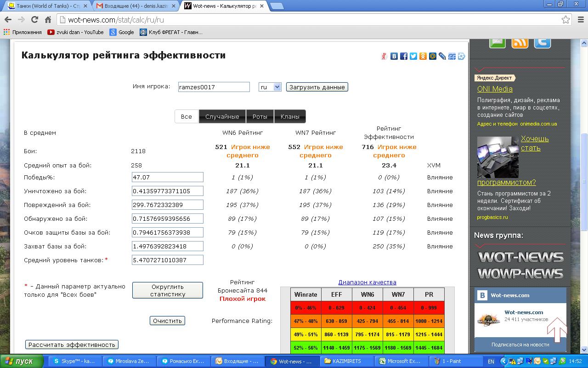Open the Приложения apps shortcut
This screenshot has height=368, width=588.
pos(23,32)
